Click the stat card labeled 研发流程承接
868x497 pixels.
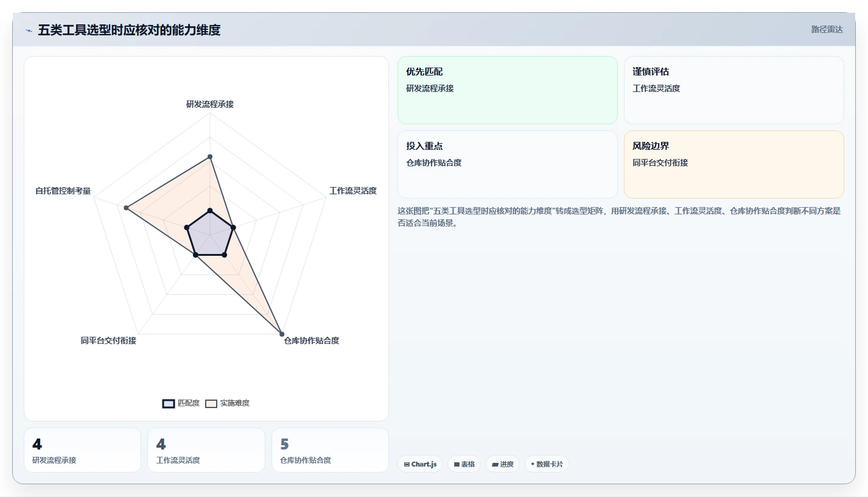pyautogui.click(x=82, y=450)
